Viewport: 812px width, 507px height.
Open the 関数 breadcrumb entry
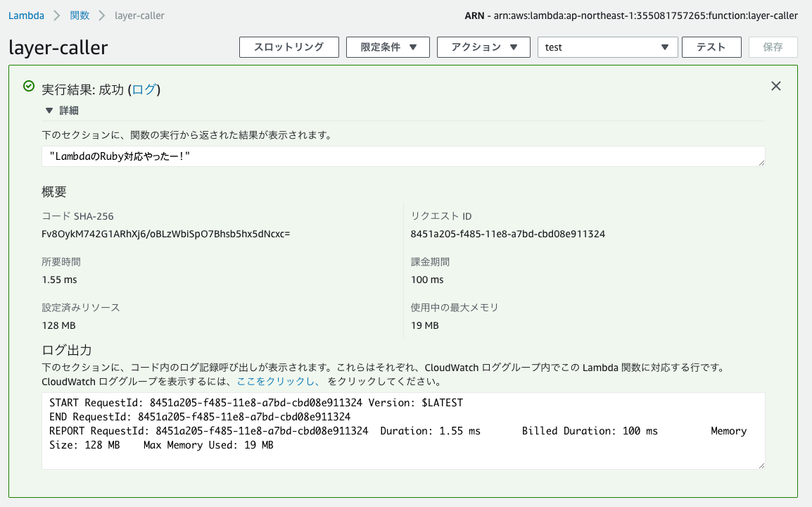(80, 14)
